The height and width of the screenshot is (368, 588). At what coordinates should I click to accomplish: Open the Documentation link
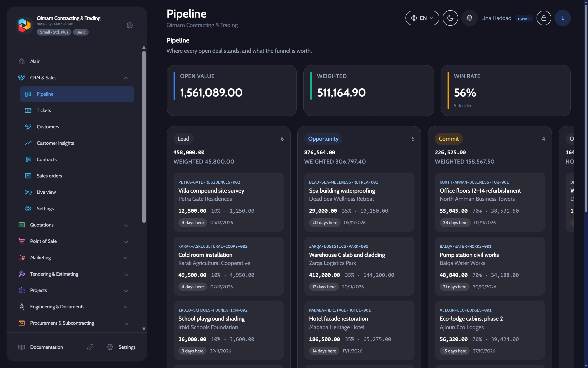[x=41, y=347]
